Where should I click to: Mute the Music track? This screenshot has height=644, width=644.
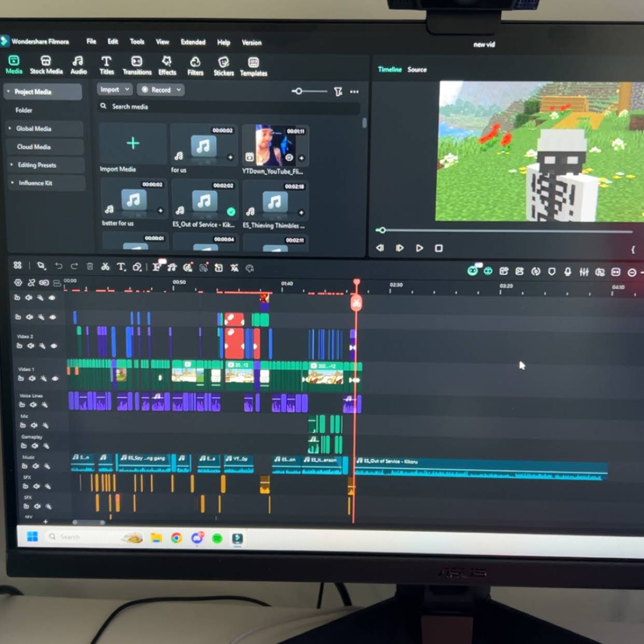[x=35, y=466]
